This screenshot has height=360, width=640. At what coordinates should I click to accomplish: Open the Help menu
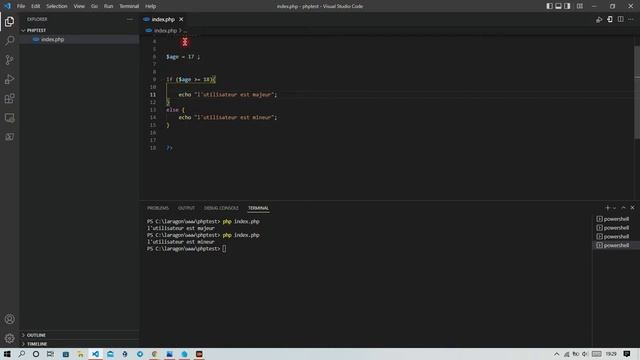pyautogui.click(x=151, y=6)
